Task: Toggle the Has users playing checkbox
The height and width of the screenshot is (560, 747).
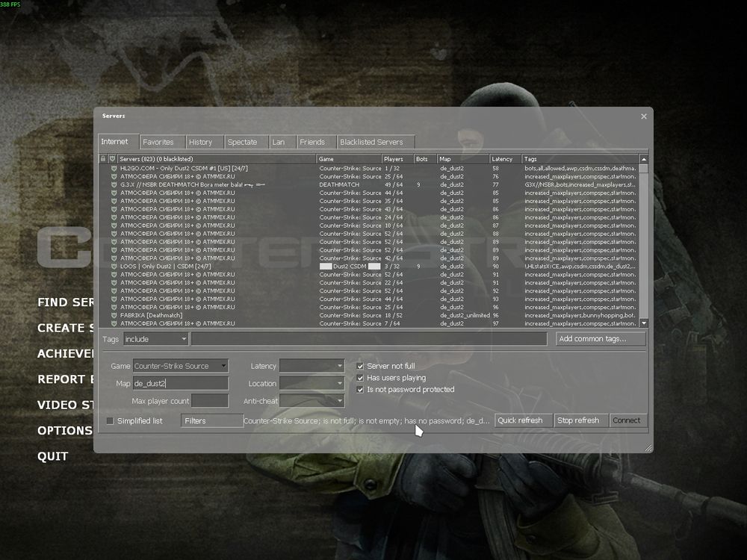Action: [x=360, y=378]
